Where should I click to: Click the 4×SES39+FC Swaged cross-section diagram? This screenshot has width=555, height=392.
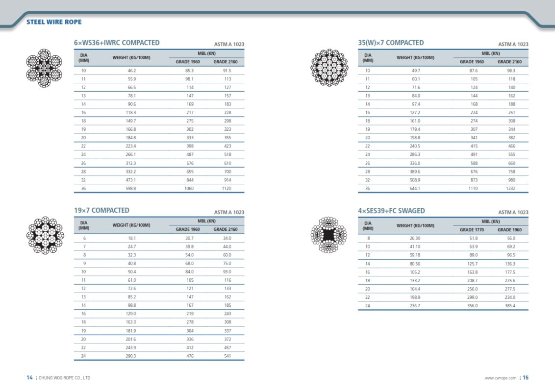coord(328,235)
